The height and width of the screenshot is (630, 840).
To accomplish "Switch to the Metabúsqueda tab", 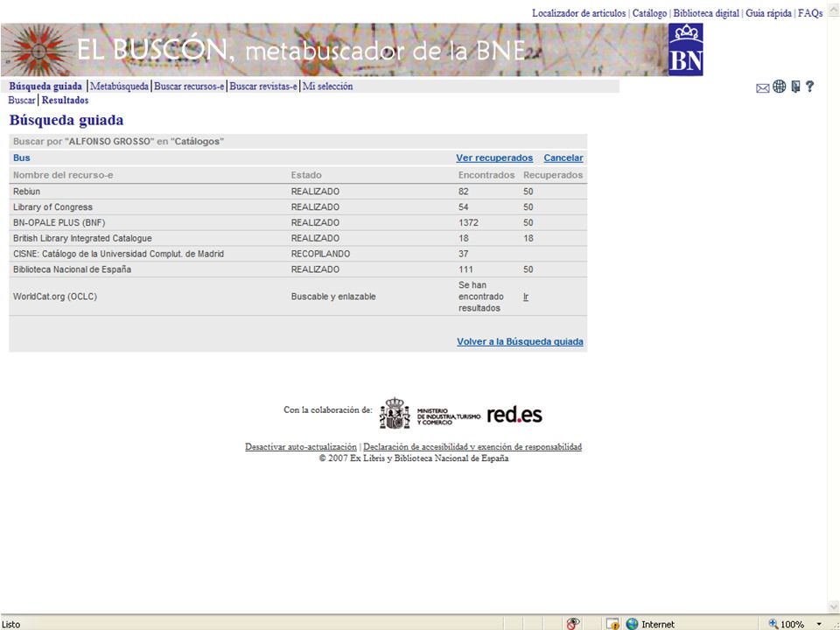I will 119,87.
